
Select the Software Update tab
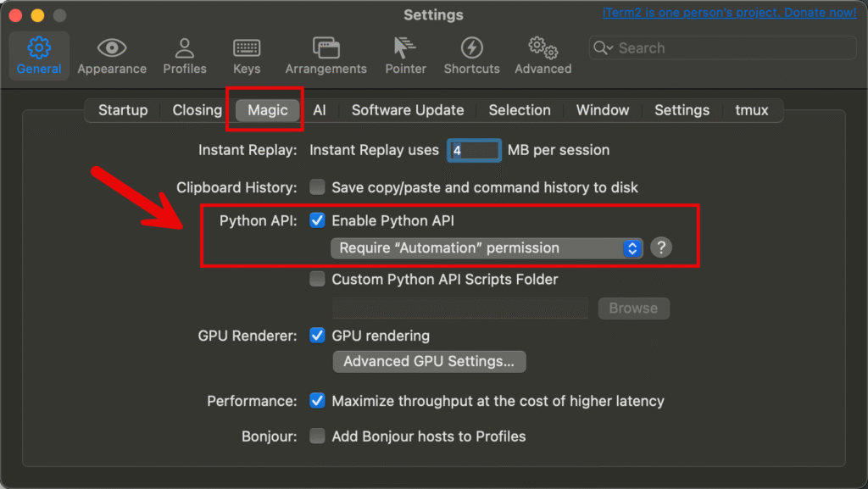(408, 109)
